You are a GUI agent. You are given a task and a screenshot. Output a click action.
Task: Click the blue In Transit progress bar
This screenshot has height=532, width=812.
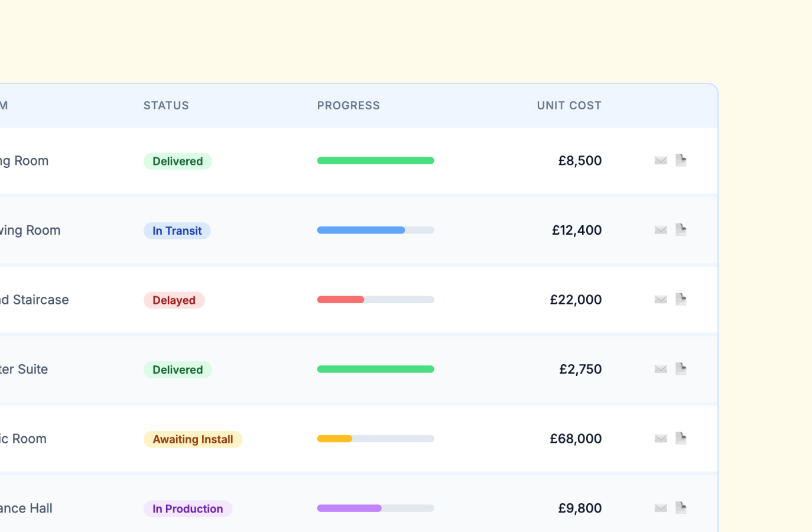pos(376,230)
